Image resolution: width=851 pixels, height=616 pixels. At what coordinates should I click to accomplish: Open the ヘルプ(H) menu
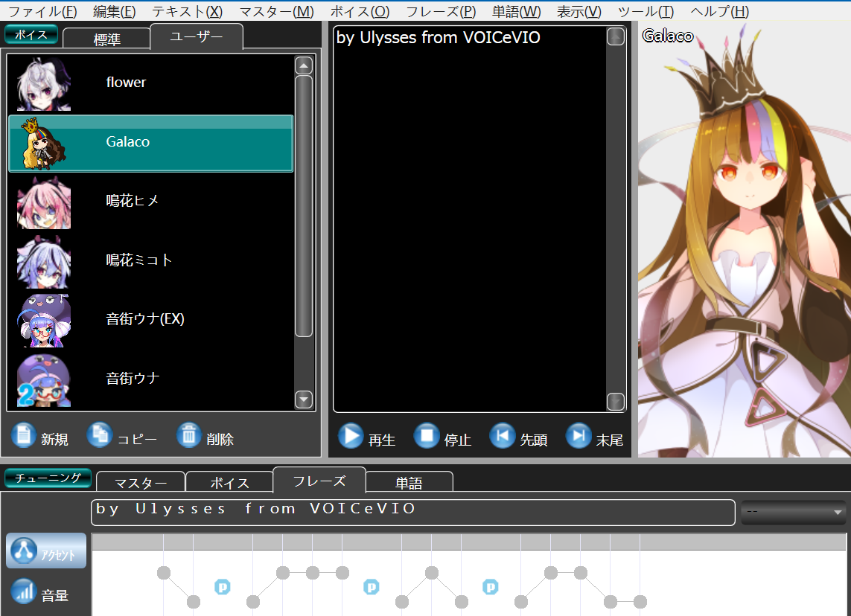pos(720,11)
